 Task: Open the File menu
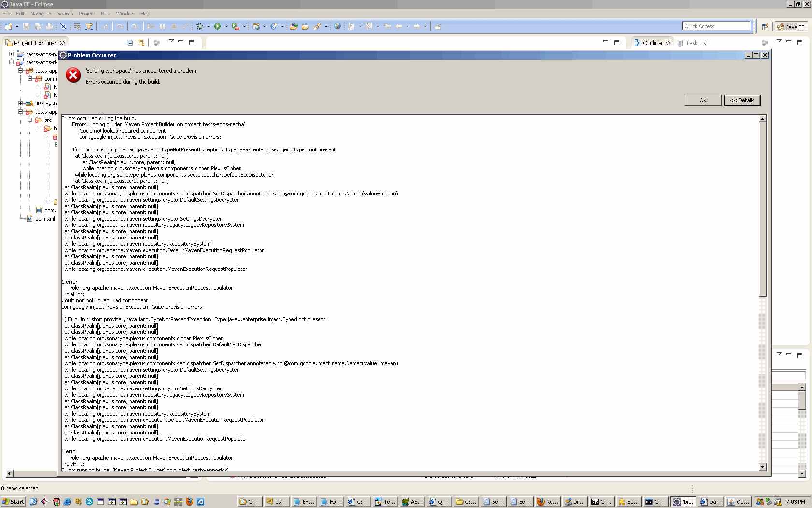6,14
